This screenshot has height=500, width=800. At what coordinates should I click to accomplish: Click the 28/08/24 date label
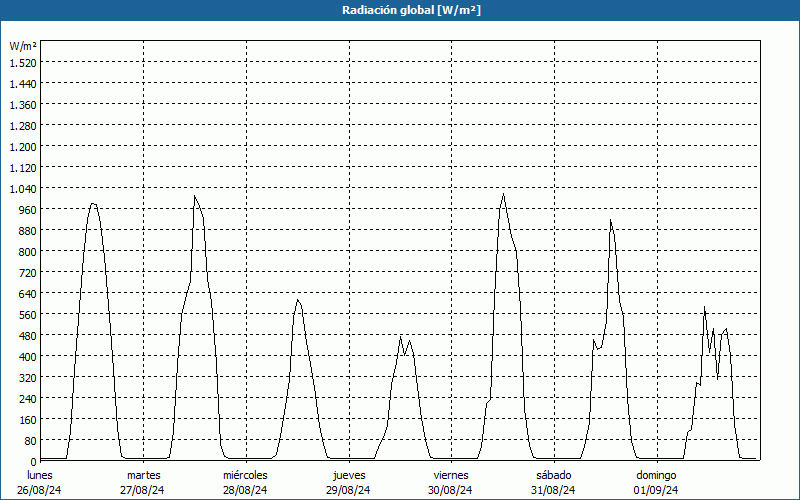point(245,490)
